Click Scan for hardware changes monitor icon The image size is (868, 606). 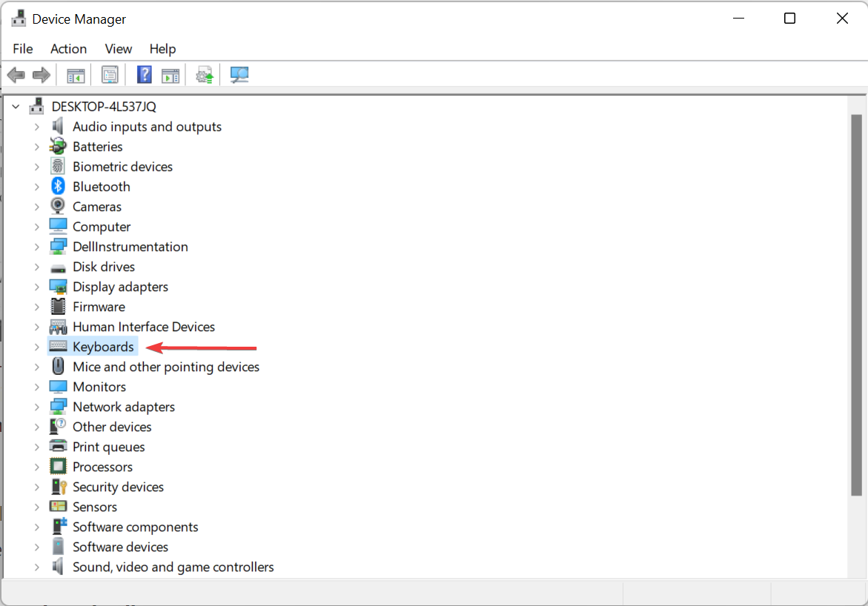point(239,75)
